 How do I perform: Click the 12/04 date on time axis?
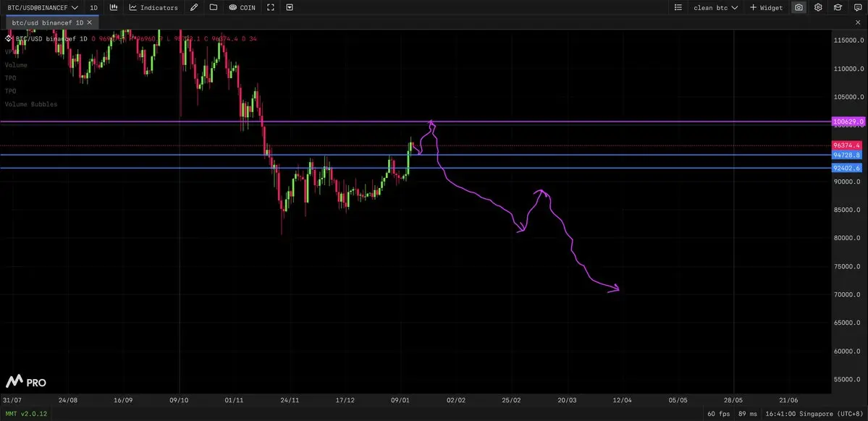[622, 400]
